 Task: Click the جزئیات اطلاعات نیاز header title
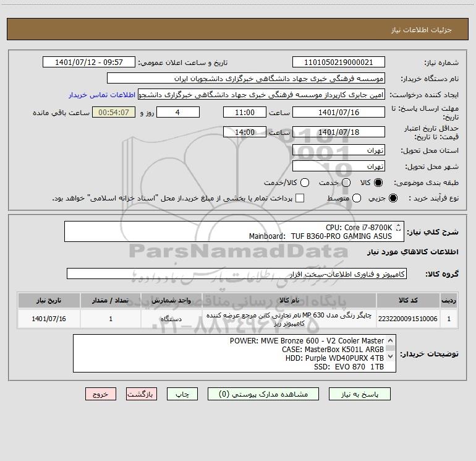click(x=422, y=30)
